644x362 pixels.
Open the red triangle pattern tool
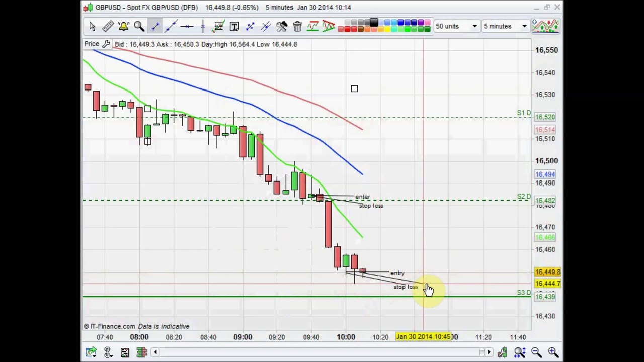pyautogui.click(x=329, y=26)
